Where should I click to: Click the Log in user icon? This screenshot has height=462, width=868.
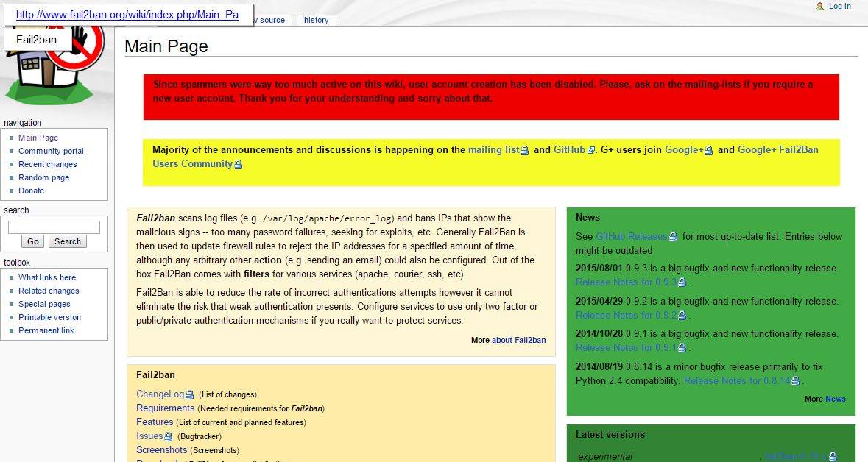(x=820, y=6)
